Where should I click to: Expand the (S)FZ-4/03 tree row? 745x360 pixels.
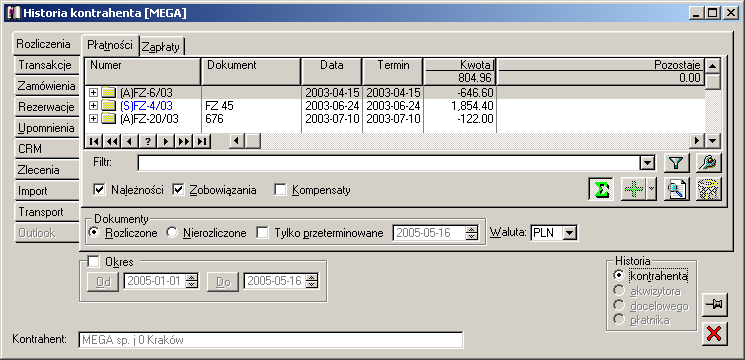(x=94, y=105)
